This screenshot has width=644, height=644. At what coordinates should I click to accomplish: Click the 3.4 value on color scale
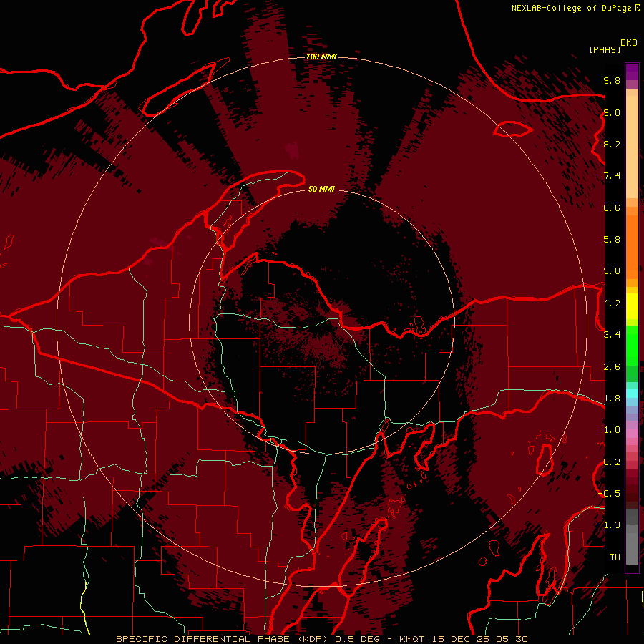tap(612, 335)
